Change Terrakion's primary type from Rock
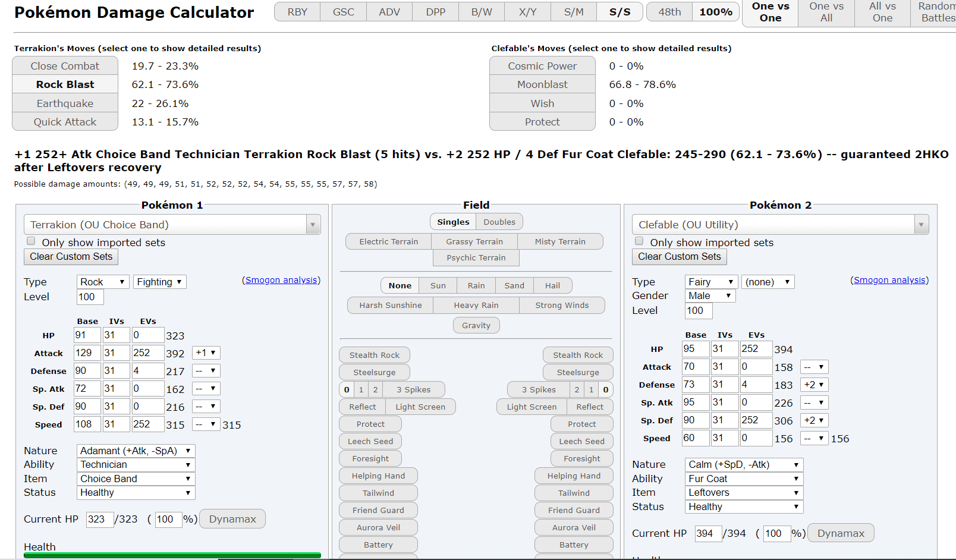This screenshot has width=956, height=560. (103, 282)
